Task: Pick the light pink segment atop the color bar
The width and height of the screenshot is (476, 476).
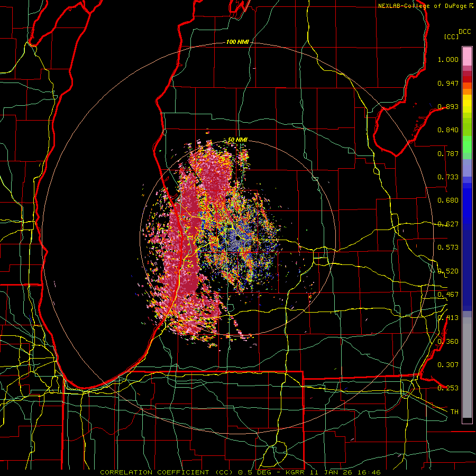Action: click(x=467, y=57)
